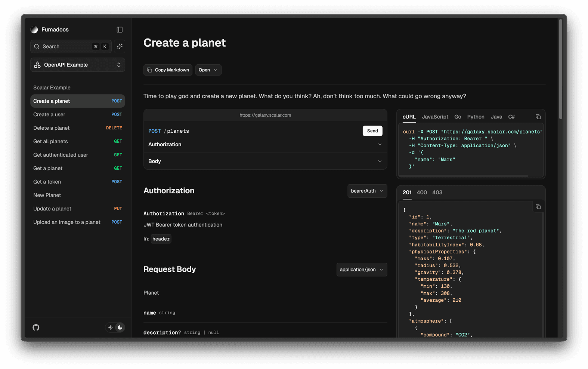Screen dimensions: 588x369
Task: Select the 400 response tab
Action: (x=421, y=193)
